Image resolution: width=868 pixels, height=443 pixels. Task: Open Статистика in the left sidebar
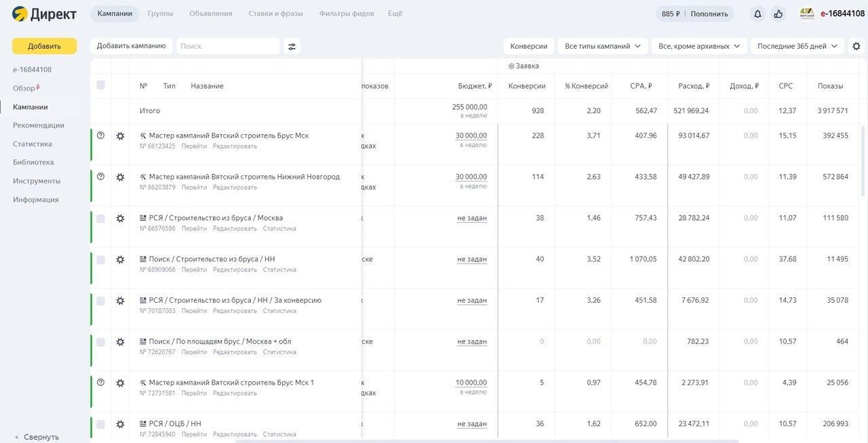[33, 144]
